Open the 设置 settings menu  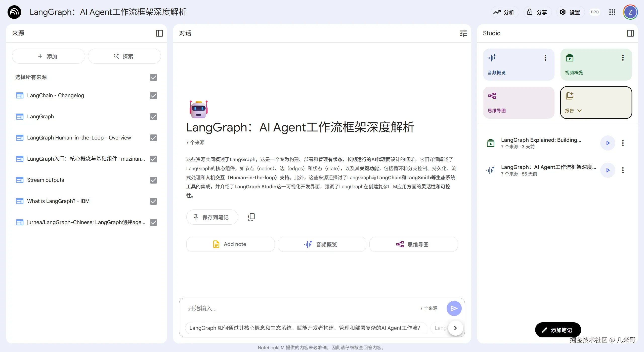(570, 12)
